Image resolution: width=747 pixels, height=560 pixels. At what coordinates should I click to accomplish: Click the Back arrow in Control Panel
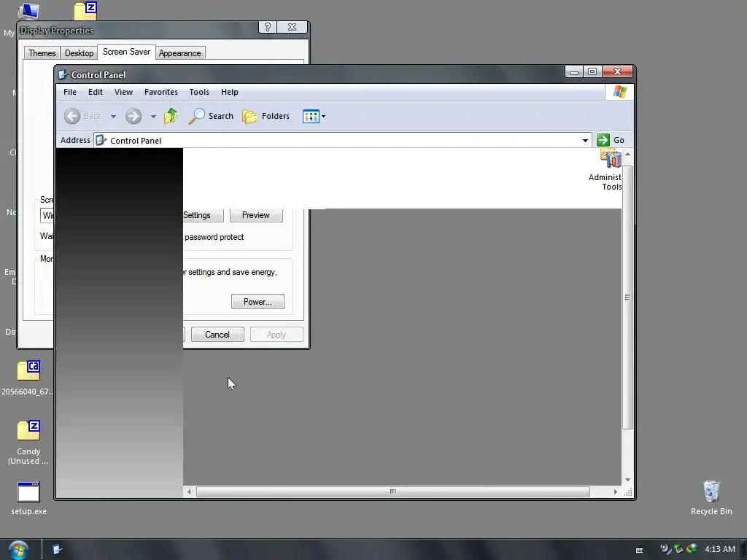[72, 116]
